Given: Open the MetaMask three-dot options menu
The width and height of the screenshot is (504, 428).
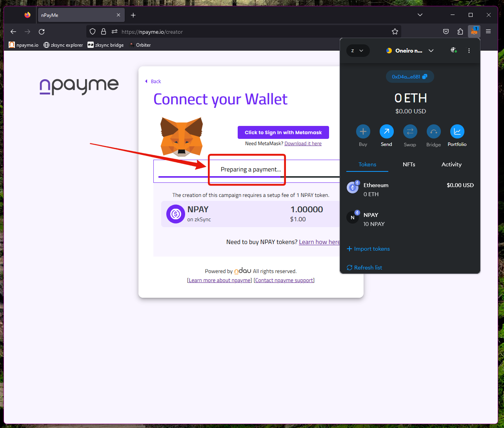Looking at the screenshot, I should pos(469,51).
